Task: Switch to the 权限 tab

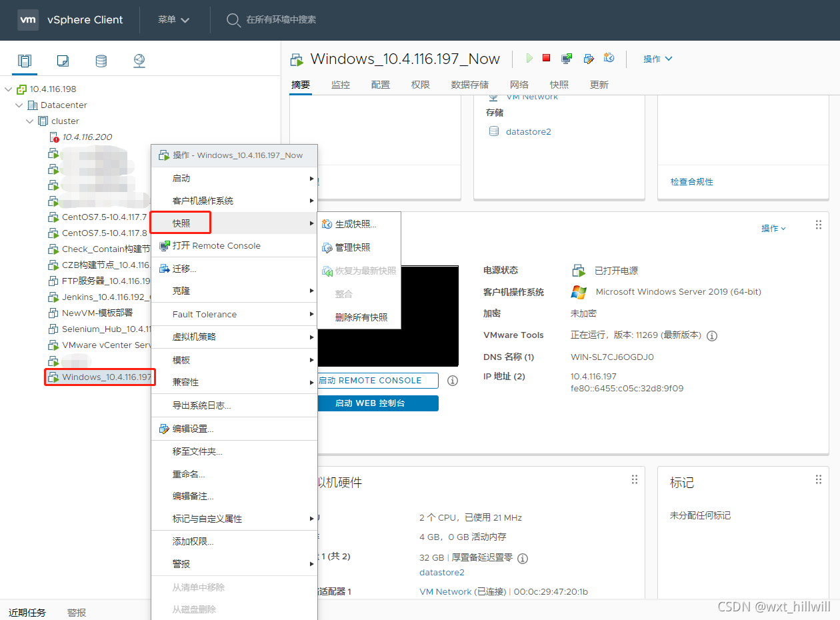Action: click(x=421, y=85)
